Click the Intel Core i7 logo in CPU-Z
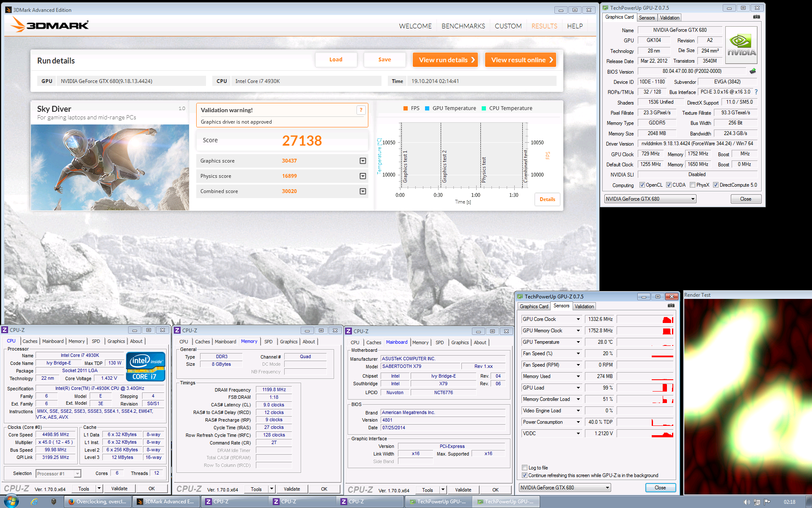Viewport: 812px width, 508px height. [x=145, y=367]
